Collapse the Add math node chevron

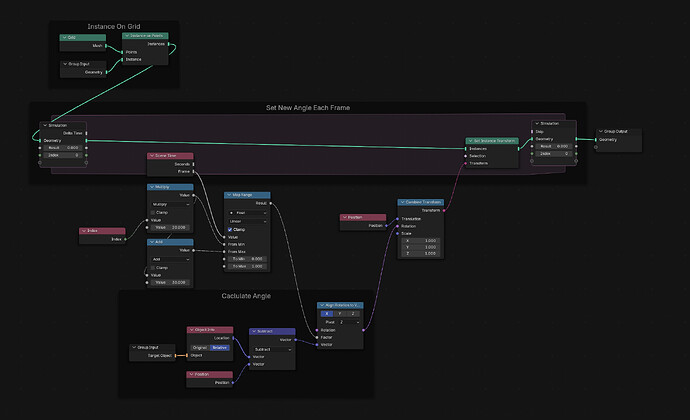pyautogui.click(x=152, y=242)
